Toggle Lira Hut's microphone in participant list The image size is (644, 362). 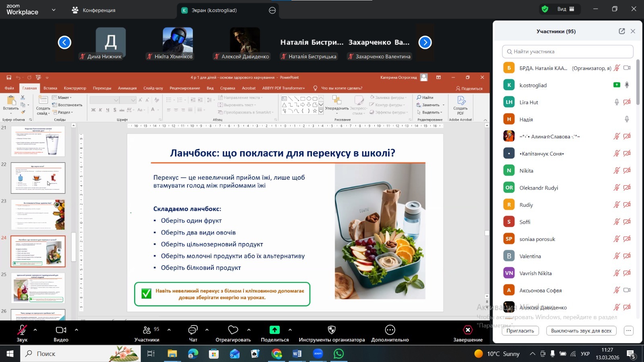pos(616,102)
